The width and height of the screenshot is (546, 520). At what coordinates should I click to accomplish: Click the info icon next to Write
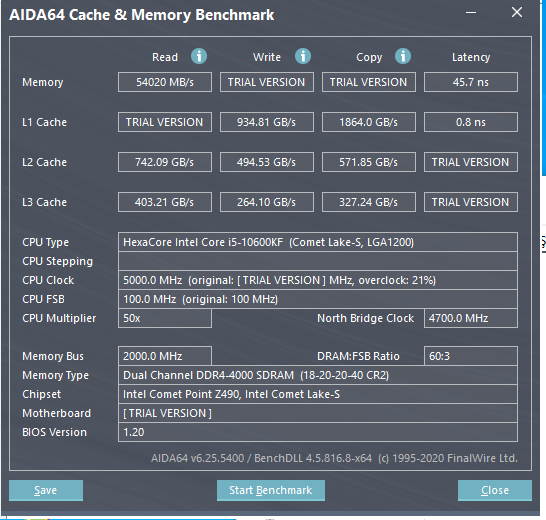[303, 56]
